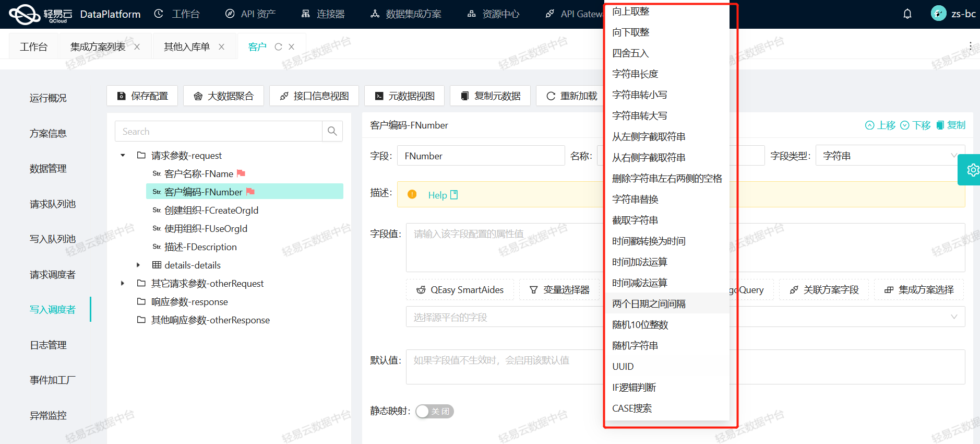Toggle the 静态映射 switch
Viewport: 980px width, 444px height.
pos(435,411)
